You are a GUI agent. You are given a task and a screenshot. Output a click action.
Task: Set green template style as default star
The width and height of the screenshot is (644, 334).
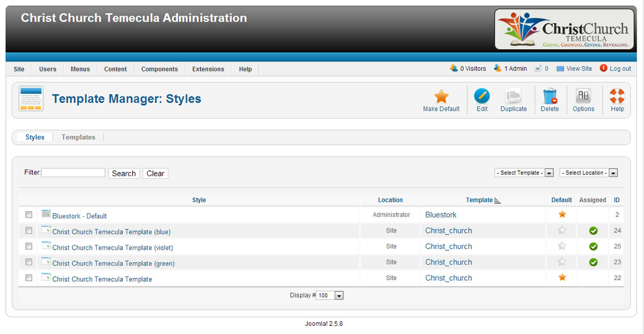point(562,262)
